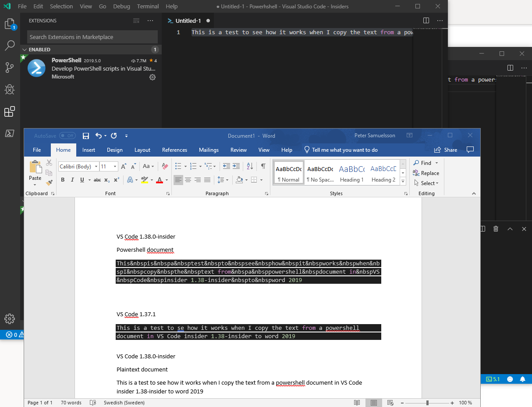Image resolution: width=532 pixels, height=407 pixels.
Task: Kill terminal trash icon in background VS Code
Action: tap(496, 229)
